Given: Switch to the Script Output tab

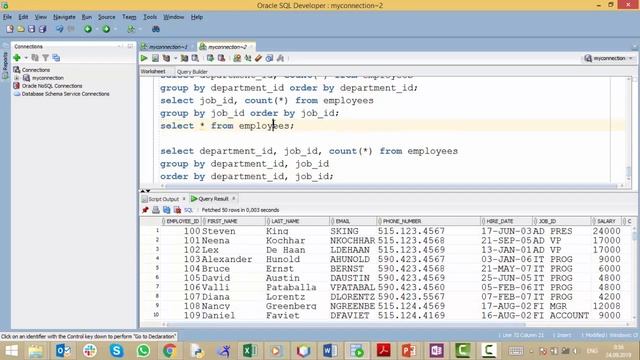Looking at the screenshot, I should tap(163, 199).
